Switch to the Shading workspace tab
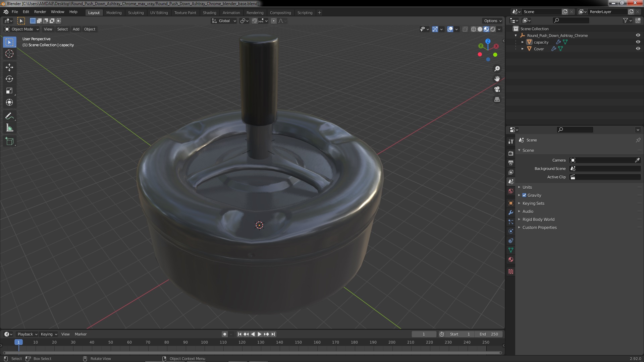This screenshot has width=644, height=362. (209, 13)
